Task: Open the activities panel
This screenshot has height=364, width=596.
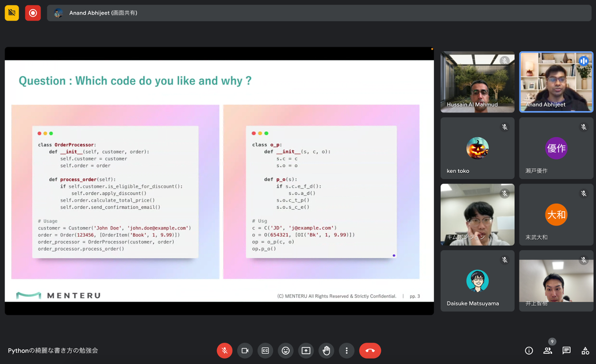Action: coord(584,350)
